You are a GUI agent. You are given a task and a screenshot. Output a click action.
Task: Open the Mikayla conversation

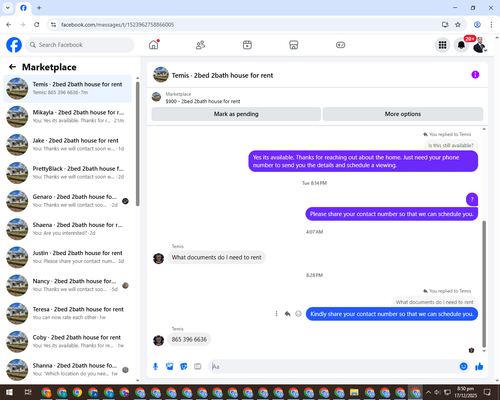click(x=67, y=116)
